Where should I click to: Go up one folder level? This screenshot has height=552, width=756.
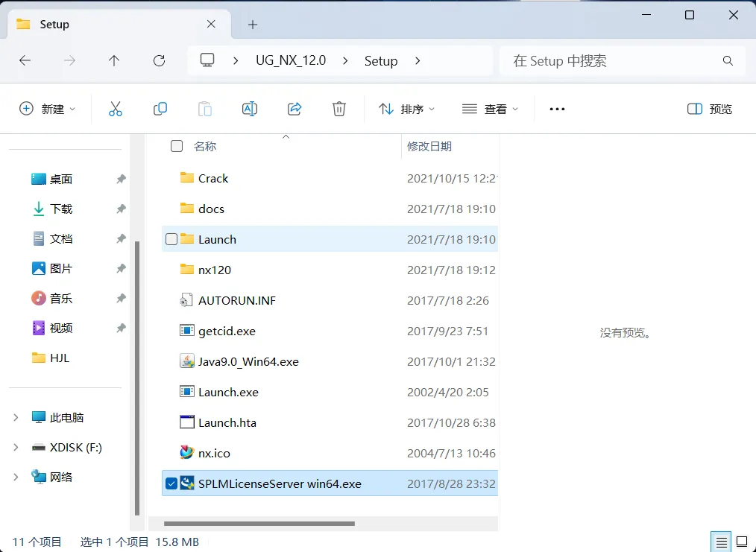pyautogui.click(x=114, y=60)
